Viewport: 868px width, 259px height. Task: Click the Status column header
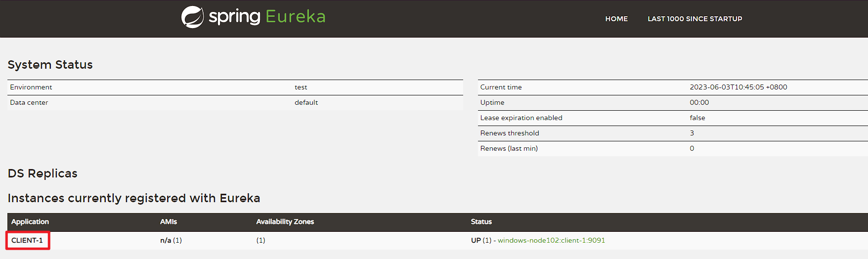tap(481, 221)
